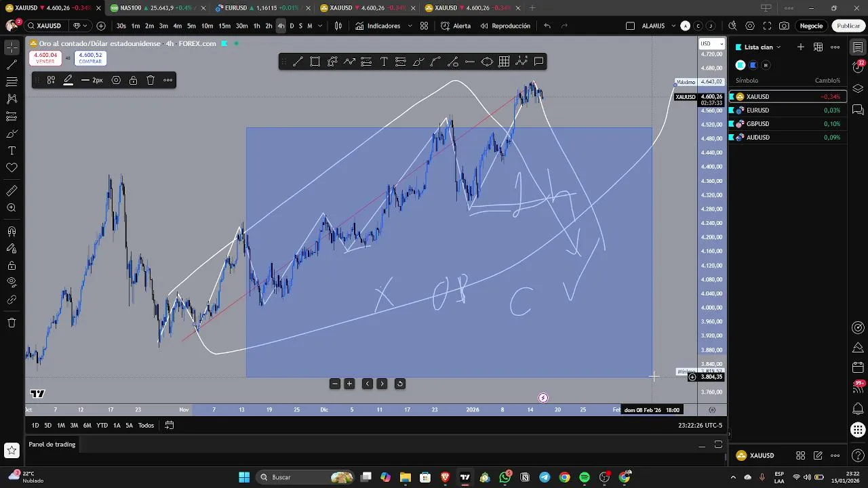Click the YTD date range option

pyautogui.click(x=102, y=425)
